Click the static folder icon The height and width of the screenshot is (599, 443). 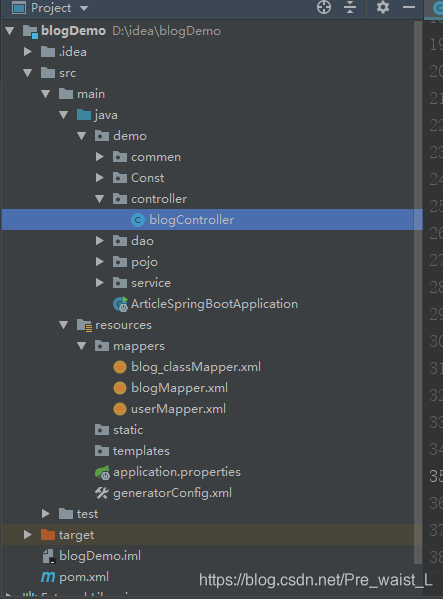click(102, 430)
